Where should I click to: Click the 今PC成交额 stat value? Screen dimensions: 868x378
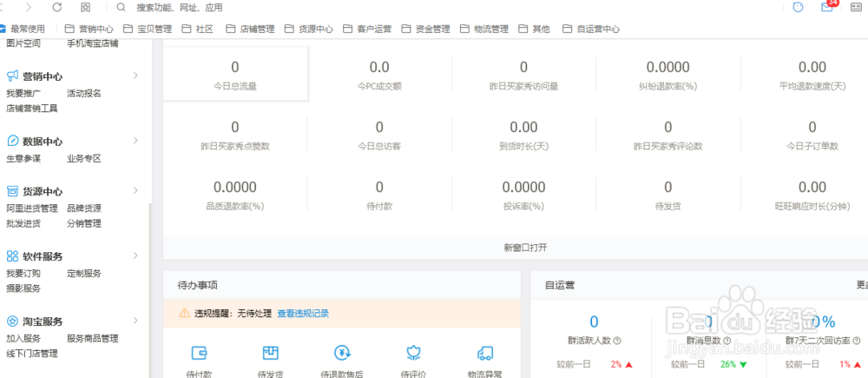pyautogui.click(x=379, y=68)
